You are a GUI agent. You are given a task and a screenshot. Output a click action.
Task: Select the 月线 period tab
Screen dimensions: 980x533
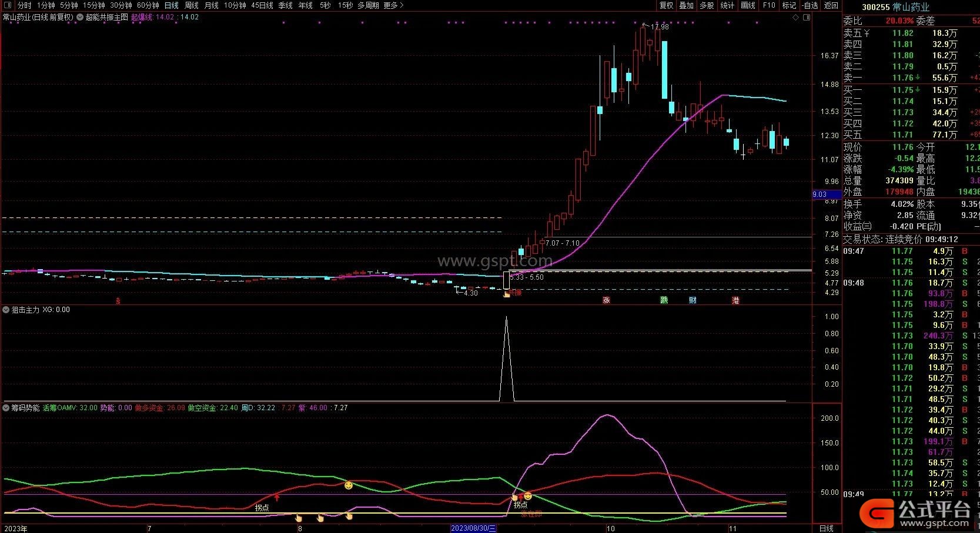click(x=212, y=5)
